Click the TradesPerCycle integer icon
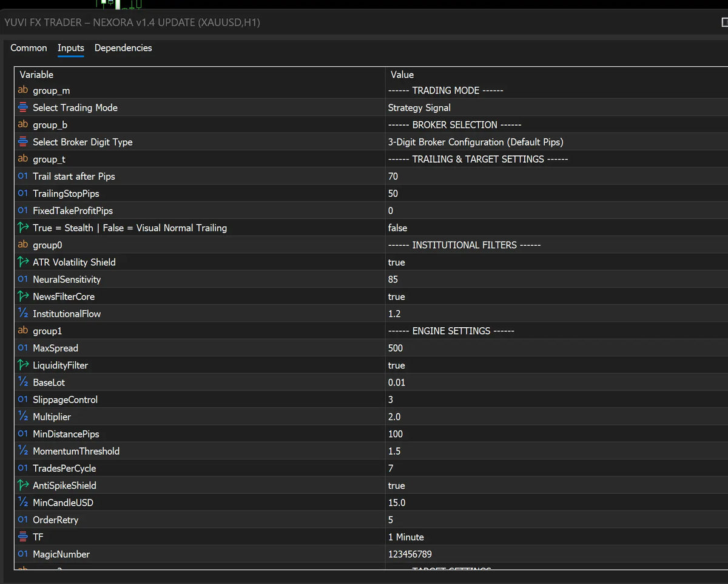The height and width of the screenshot is (584, 728). pos(23,468)
